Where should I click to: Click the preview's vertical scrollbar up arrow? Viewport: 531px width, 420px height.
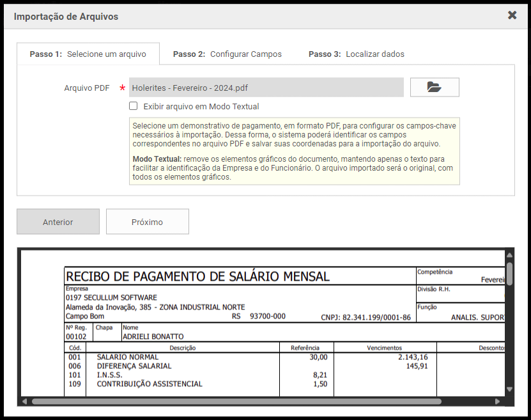coord(509,254)
